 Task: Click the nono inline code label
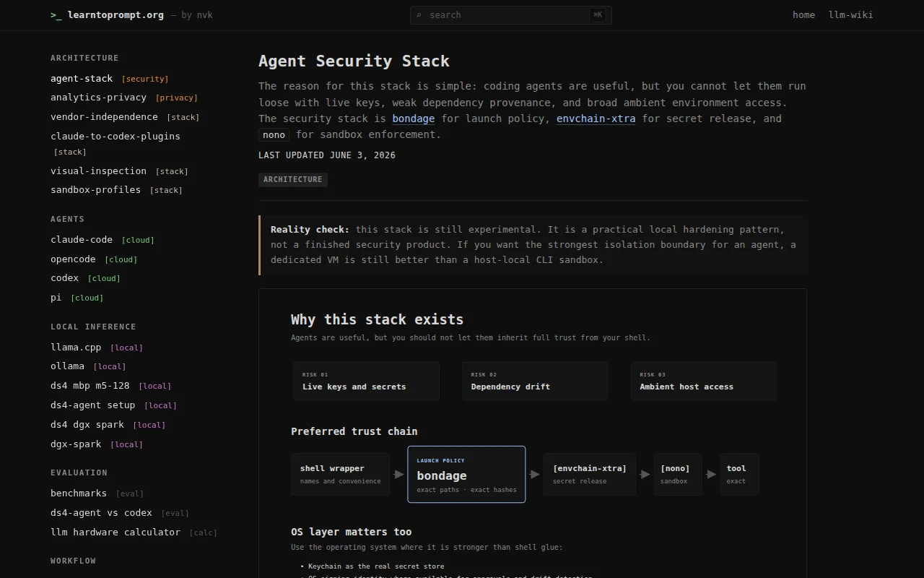pos(274,134)
